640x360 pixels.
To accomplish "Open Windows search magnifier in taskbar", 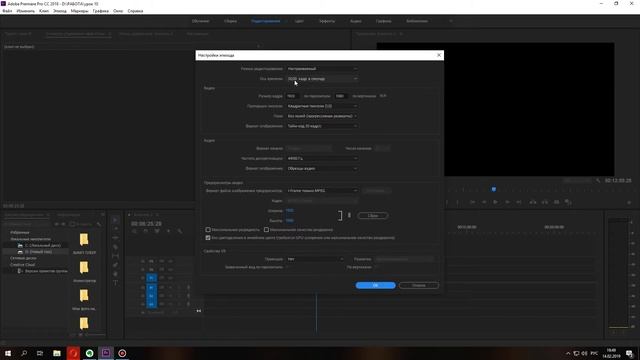I will point(24,353).
